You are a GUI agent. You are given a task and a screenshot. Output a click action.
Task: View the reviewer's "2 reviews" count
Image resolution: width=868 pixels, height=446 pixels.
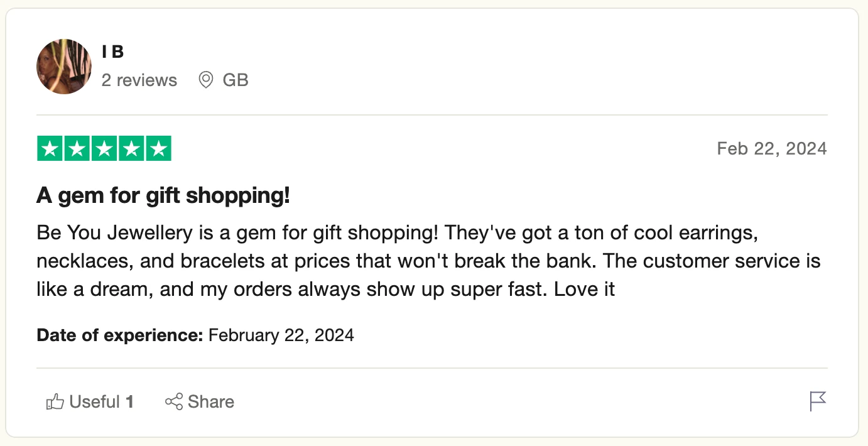click(x=139, y=80)
